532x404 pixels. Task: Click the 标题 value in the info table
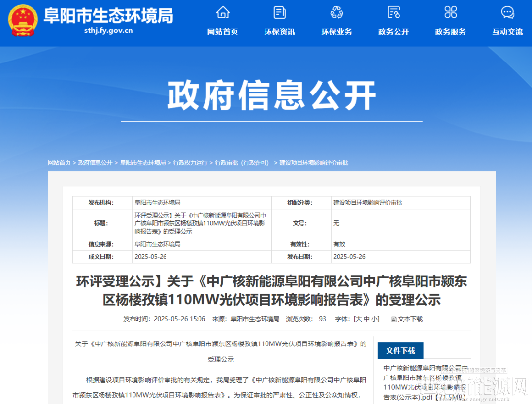(x=200, y=223)
